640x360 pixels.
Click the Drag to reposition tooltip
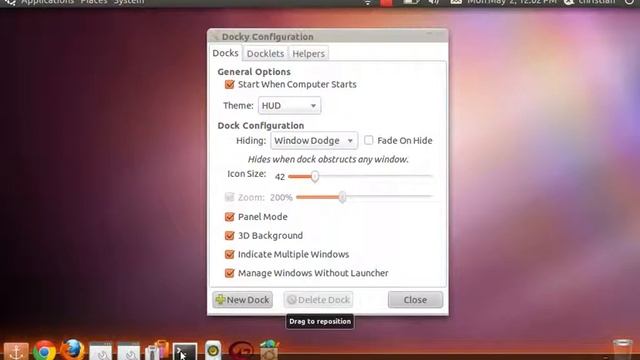click(x=320, y=321)
